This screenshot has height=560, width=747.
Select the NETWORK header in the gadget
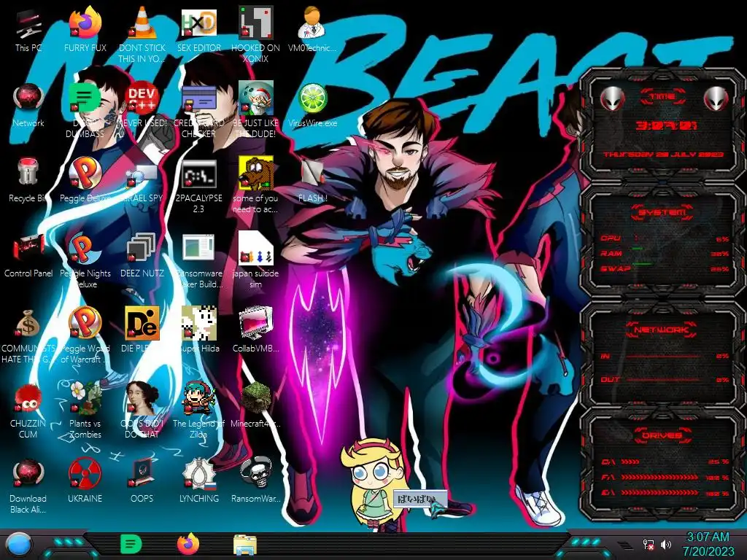click(x=662, y=330)
